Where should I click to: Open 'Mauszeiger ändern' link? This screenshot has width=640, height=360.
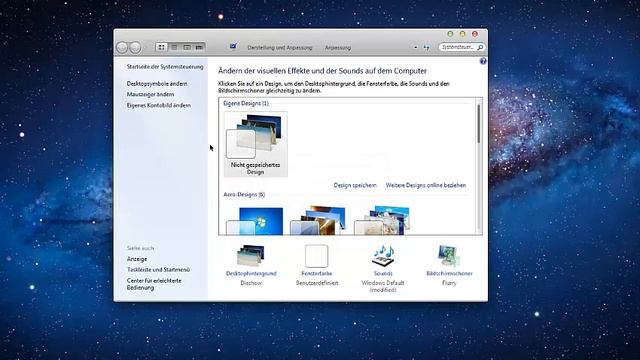click(150, 94)
